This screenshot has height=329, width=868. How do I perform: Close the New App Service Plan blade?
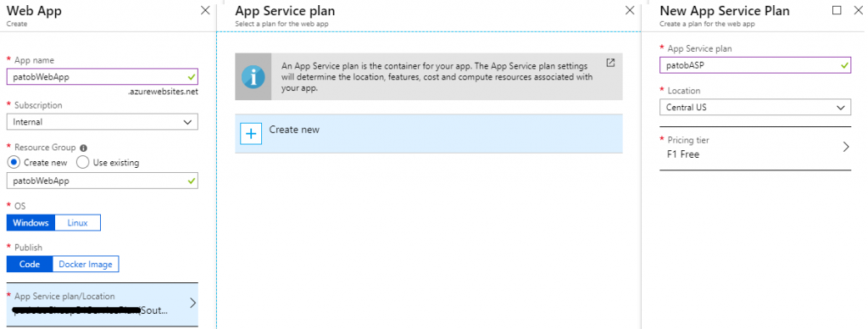[858, 10]
